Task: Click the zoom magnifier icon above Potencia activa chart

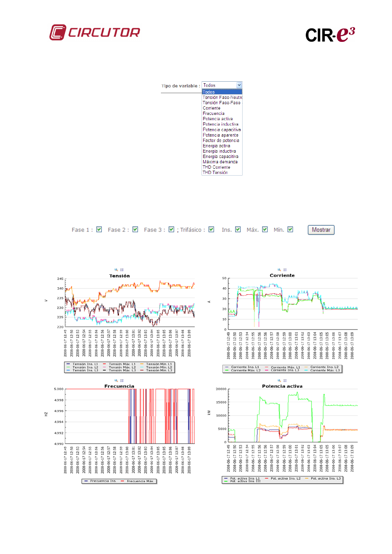Action: 279,381
